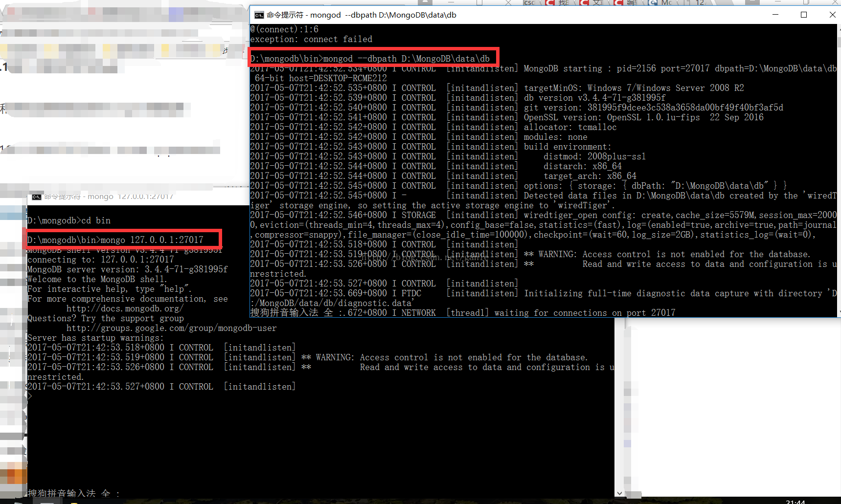Close the mongod command prompt window

(832, 15)
